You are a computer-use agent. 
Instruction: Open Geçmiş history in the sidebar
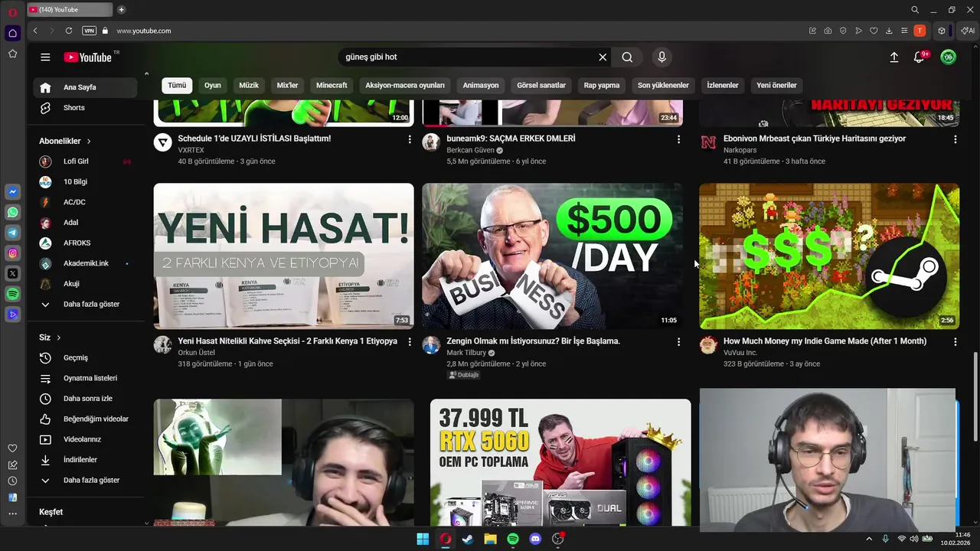(x=85, y=358)
